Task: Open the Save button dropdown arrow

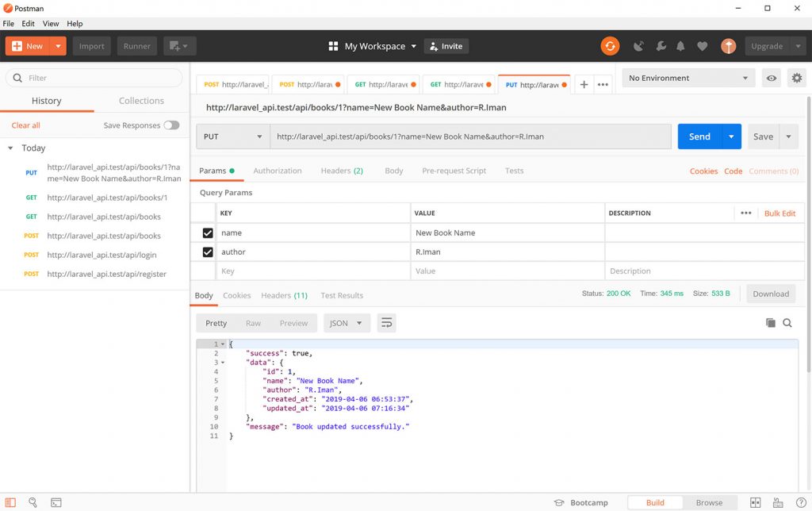Action: (x=789, y=136)
